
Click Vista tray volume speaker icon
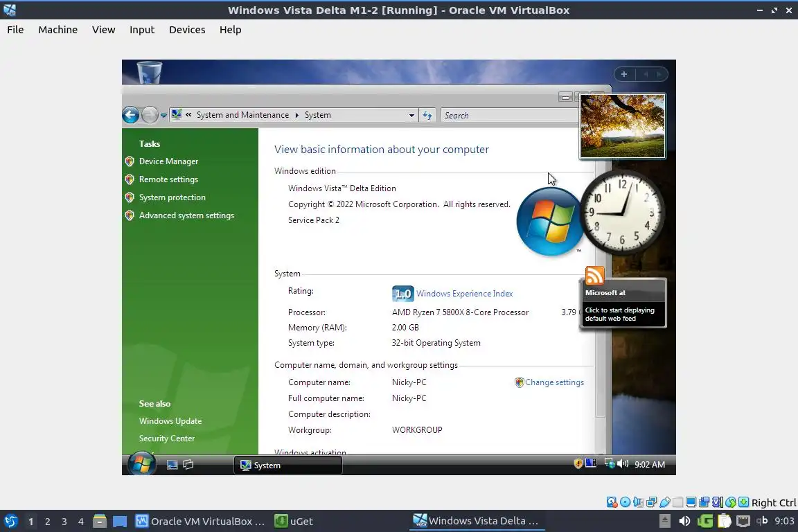pos(623,464)
